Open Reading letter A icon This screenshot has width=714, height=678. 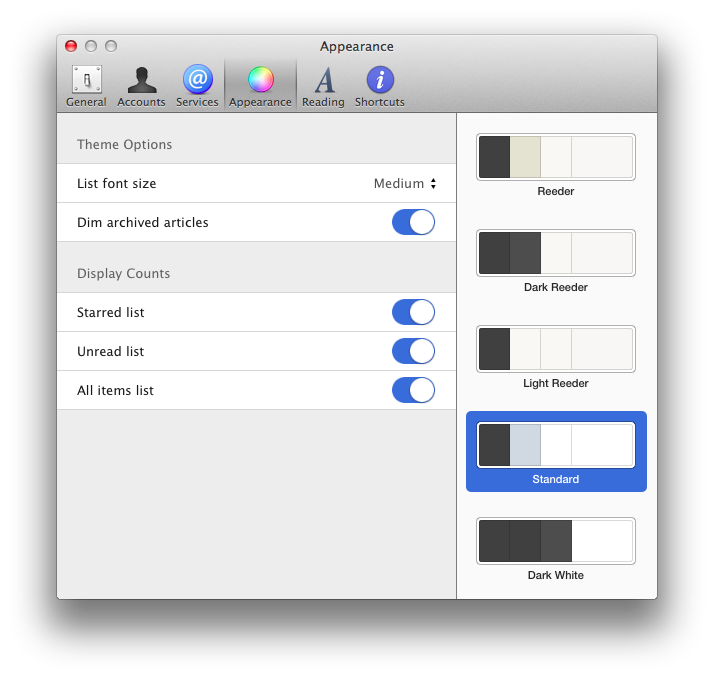point(324,80)
